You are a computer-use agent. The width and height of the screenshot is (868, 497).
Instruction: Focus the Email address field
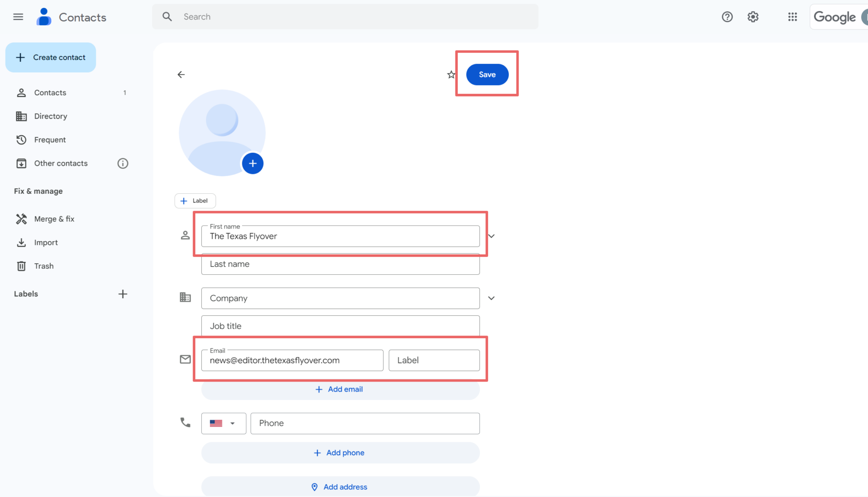[x=292, y=360]
